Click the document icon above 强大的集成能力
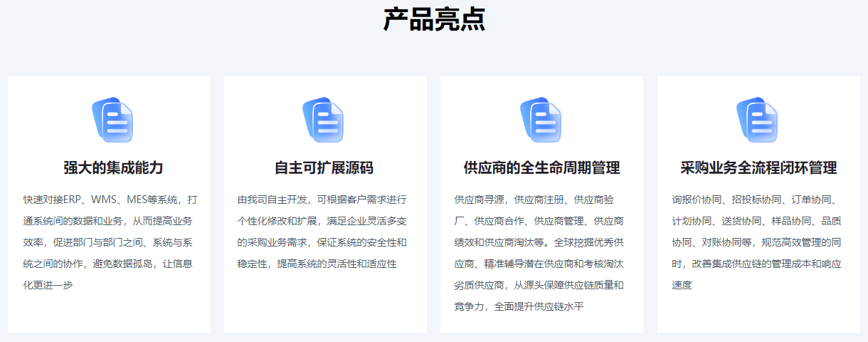 pyautogui.click(x=112, y=119)
